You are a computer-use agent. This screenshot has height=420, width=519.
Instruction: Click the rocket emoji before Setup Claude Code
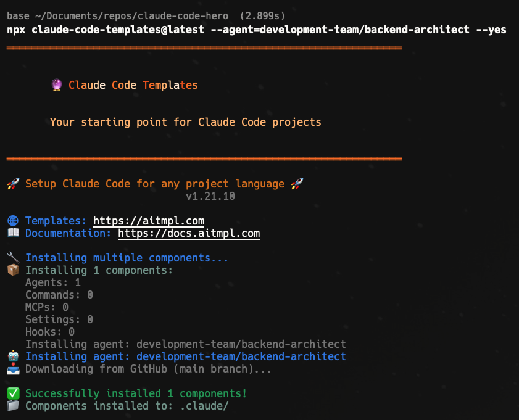pyautogui.click(x=13, y=184)
